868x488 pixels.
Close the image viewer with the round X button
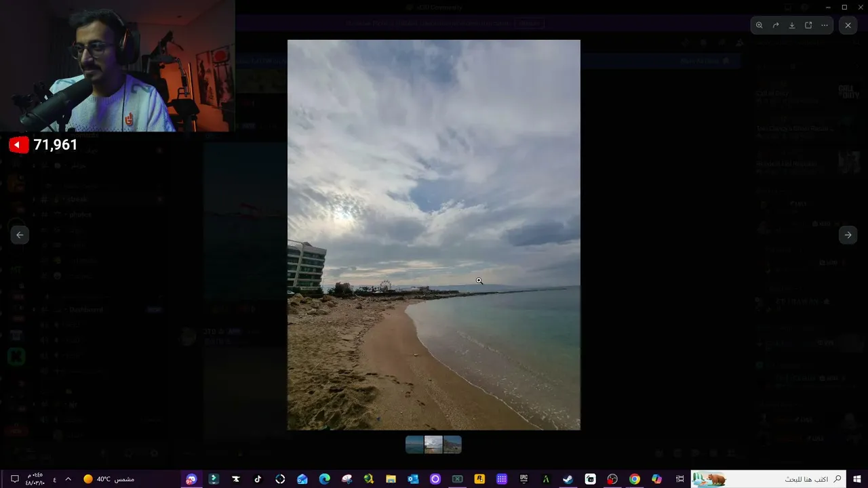point(848,25)
